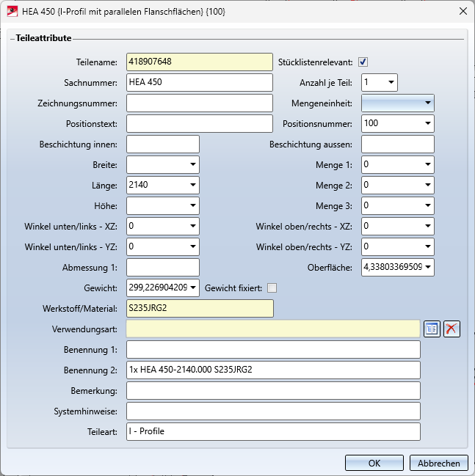
Task: Click the Abmessung 1 input field
Action: (x=163, y=267)
